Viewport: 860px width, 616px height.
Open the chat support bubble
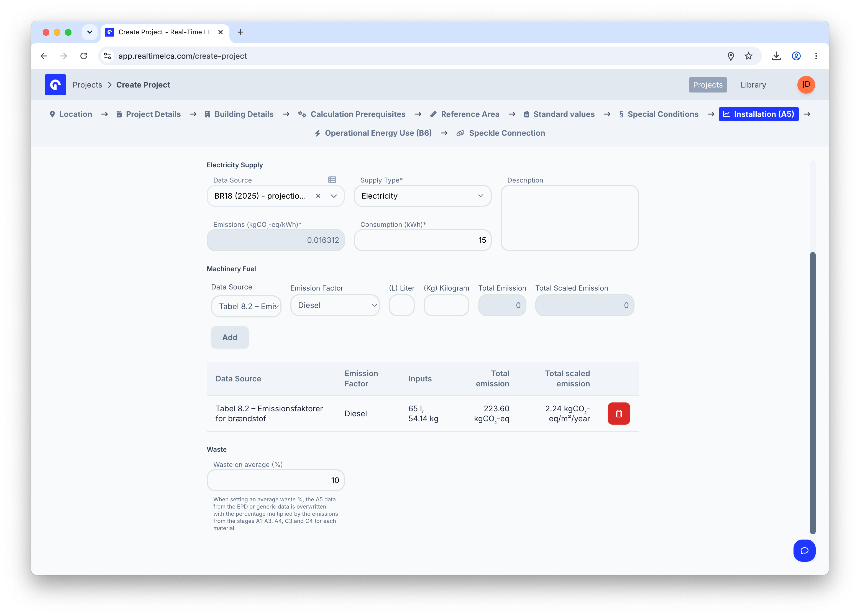pos(804,550)
